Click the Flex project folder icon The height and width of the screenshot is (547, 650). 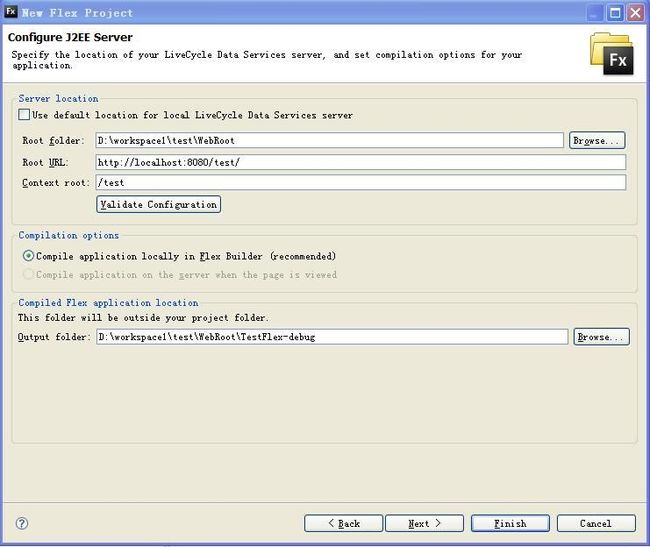(x=612, y=54)
